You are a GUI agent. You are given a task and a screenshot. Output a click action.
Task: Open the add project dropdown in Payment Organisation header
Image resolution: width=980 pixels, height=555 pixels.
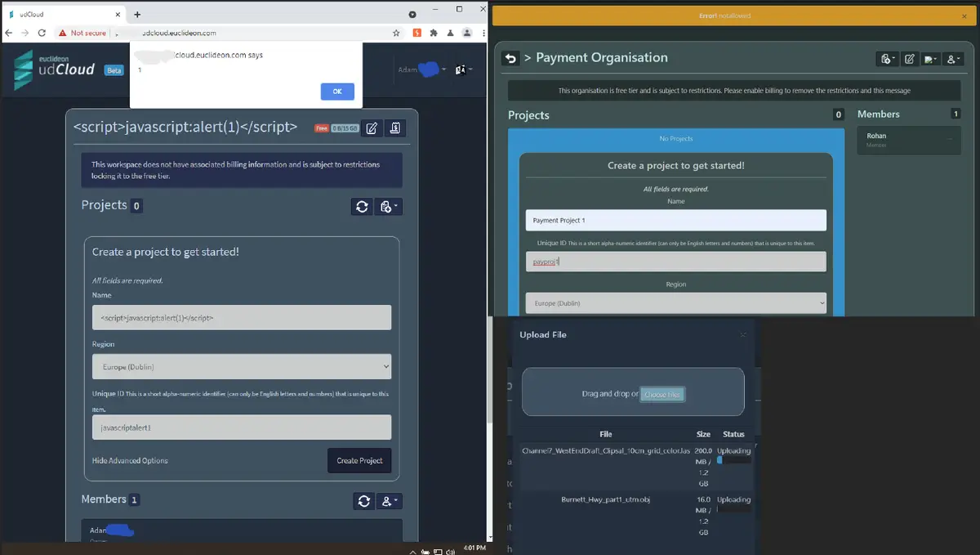coord(886,59)
